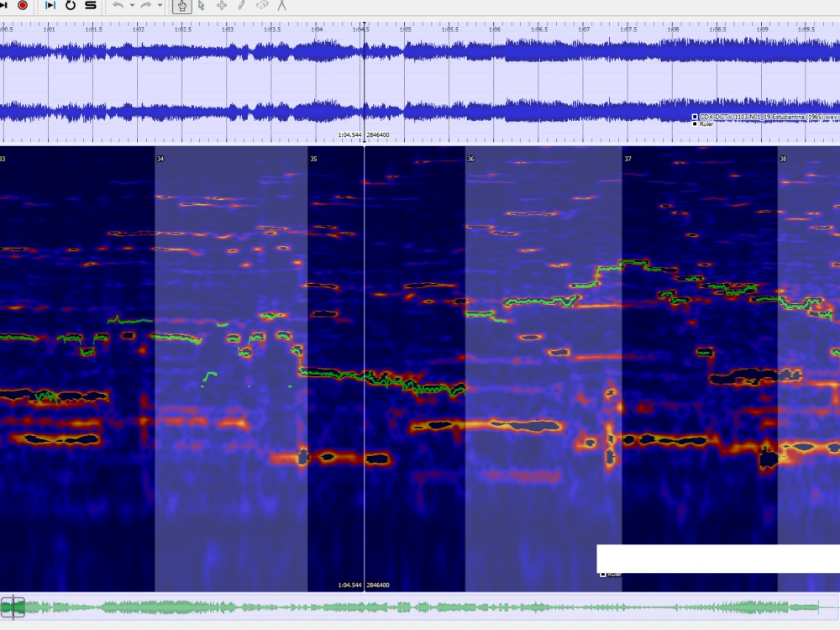
Task: Click segment label 36 in the spectrogram
Action: point(470,159)
